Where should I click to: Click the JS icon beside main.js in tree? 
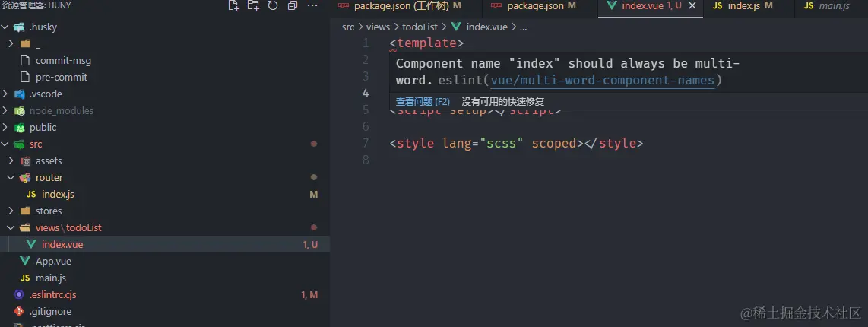coord(25,278)
